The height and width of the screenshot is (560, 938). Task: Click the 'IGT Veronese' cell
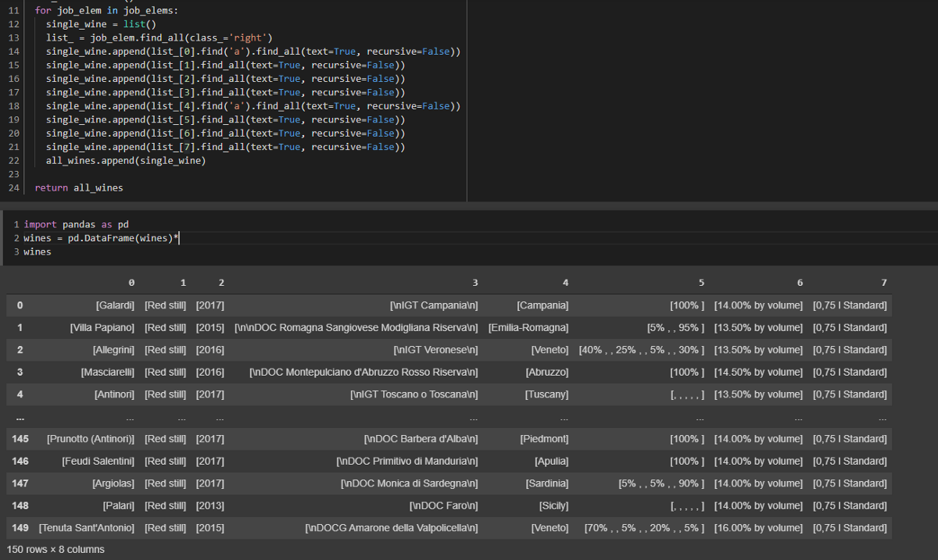point(435,350)
